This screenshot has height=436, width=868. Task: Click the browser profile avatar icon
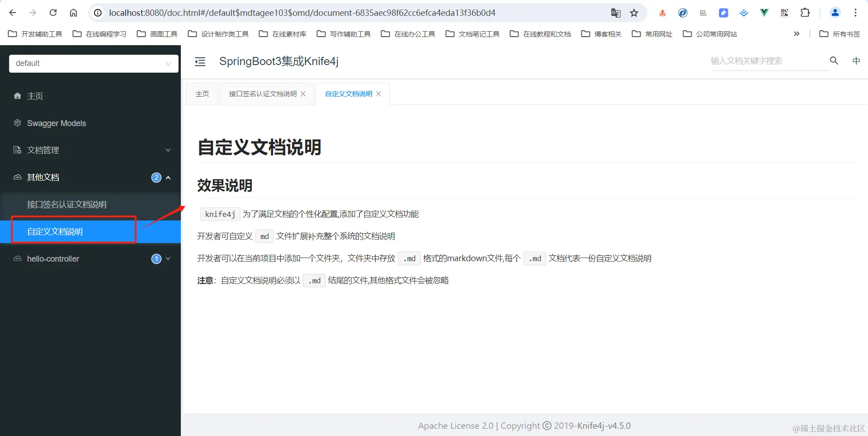click(835, 13)
